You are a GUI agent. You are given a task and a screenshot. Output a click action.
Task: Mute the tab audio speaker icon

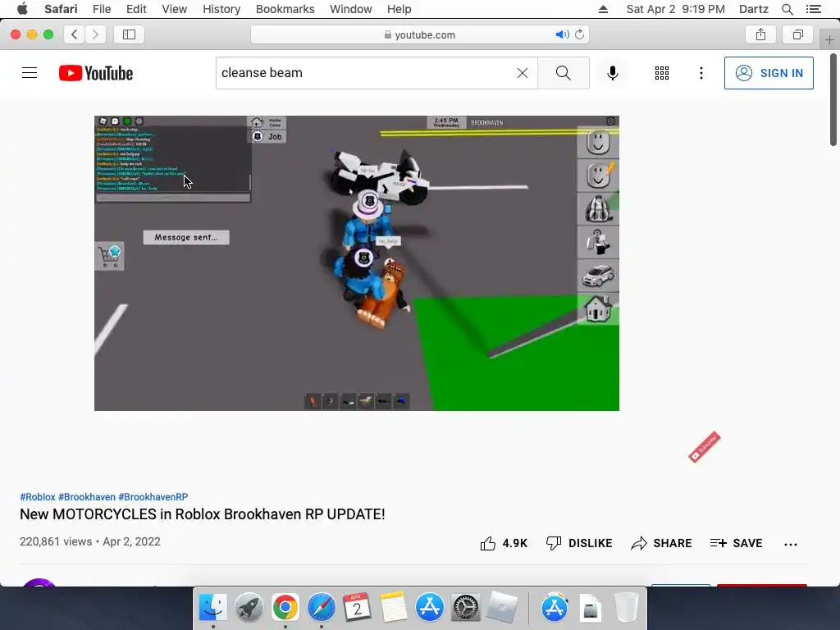point(562,34)
